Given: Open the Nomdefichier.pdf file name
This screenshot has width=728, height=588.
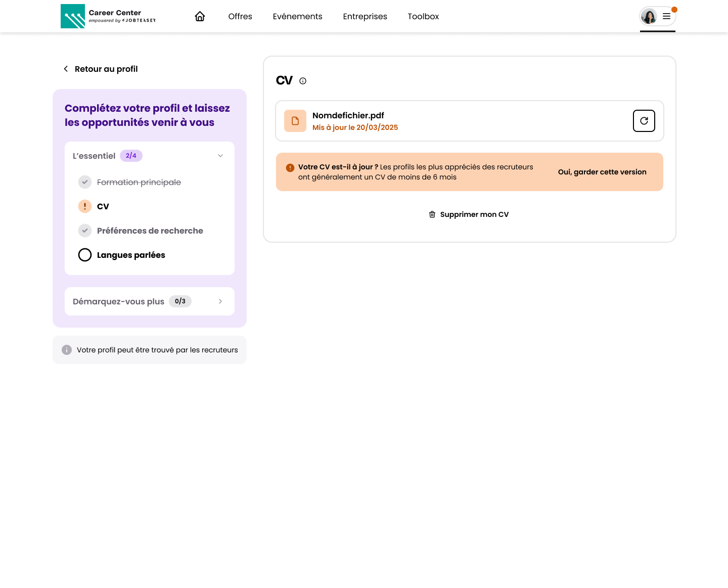Looking at the screenshot, I should 348,115.
